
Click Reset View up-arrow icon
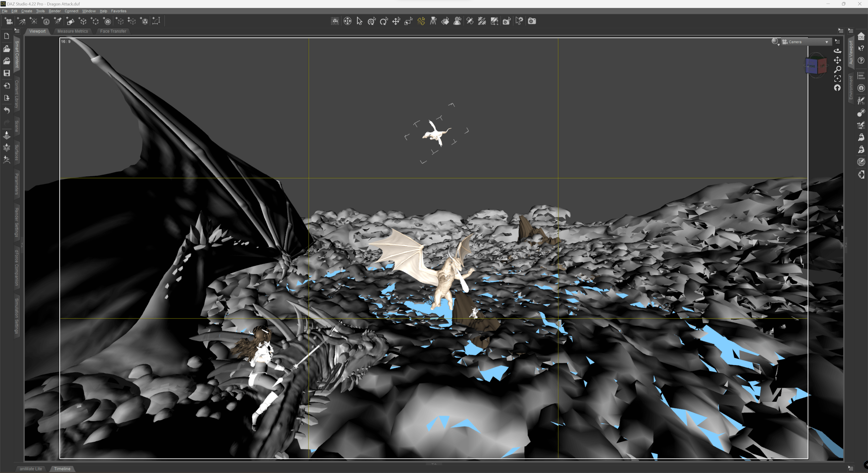tap(837, 88)
